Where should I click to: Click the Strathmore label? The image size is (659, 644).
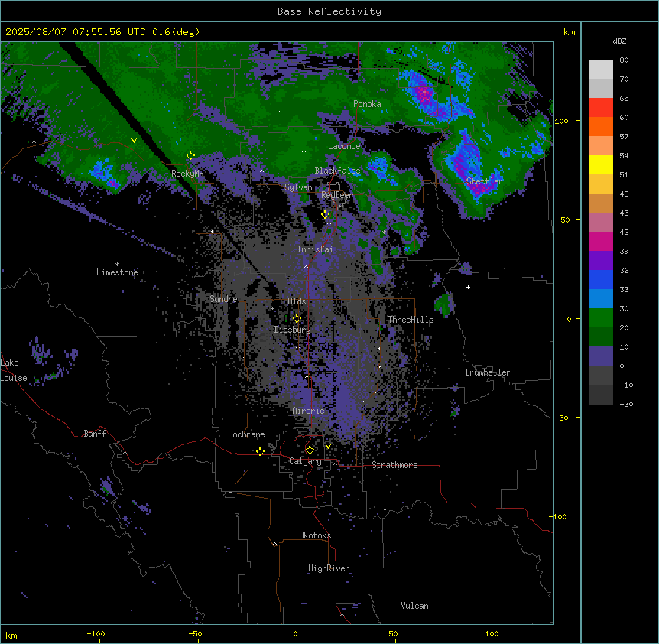coord(394,465)
